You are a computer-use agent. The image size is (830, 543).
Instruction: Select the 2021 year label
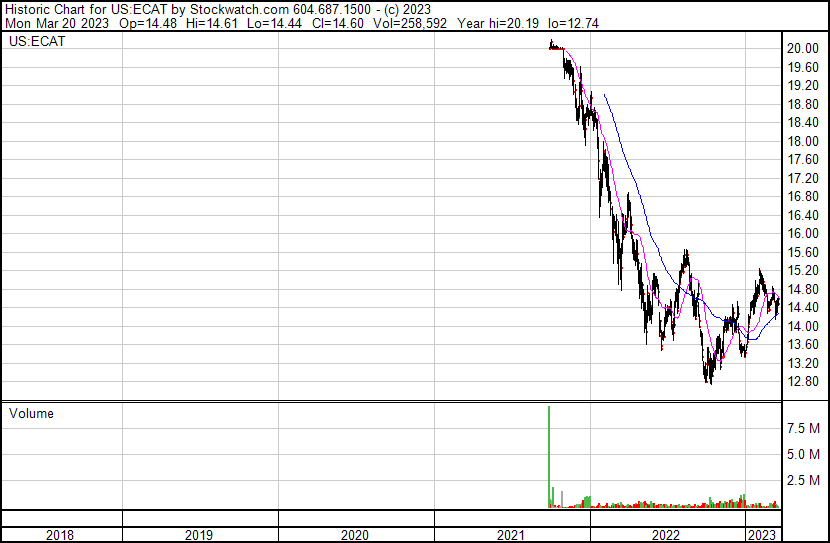pyautogui.click(x=511, y=535)
